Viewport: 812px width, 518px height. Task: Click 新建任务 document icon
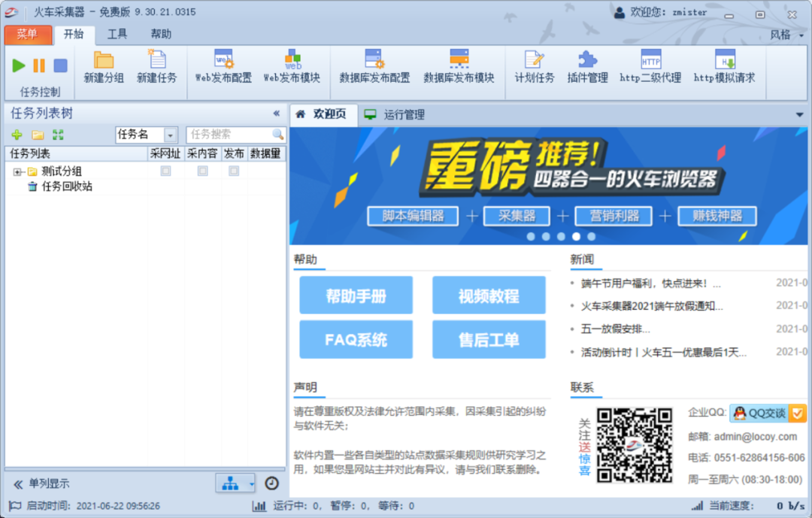[x=157, y=67]
